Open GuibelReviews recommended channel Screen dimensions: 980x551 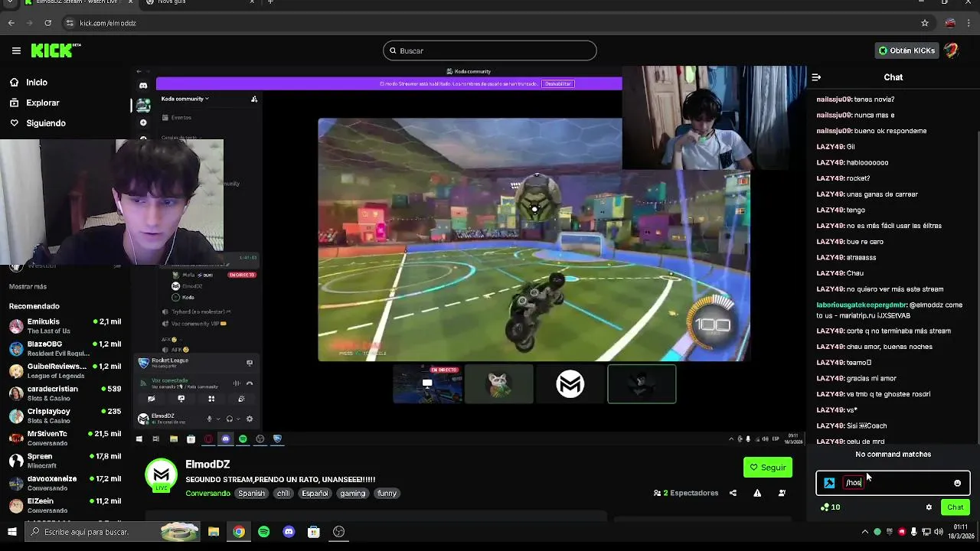(x=65, y=370)
